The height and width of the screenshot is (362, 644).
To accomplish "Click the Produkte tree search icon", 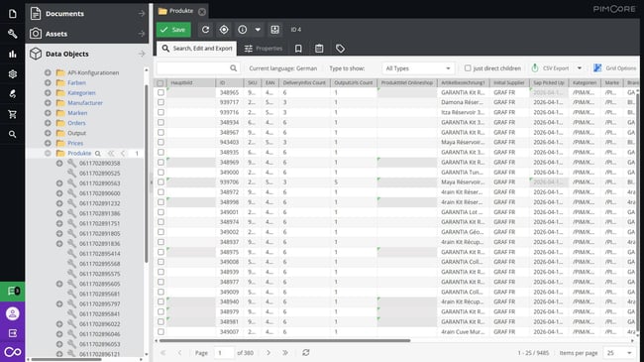I will click(x=98, y=154).
